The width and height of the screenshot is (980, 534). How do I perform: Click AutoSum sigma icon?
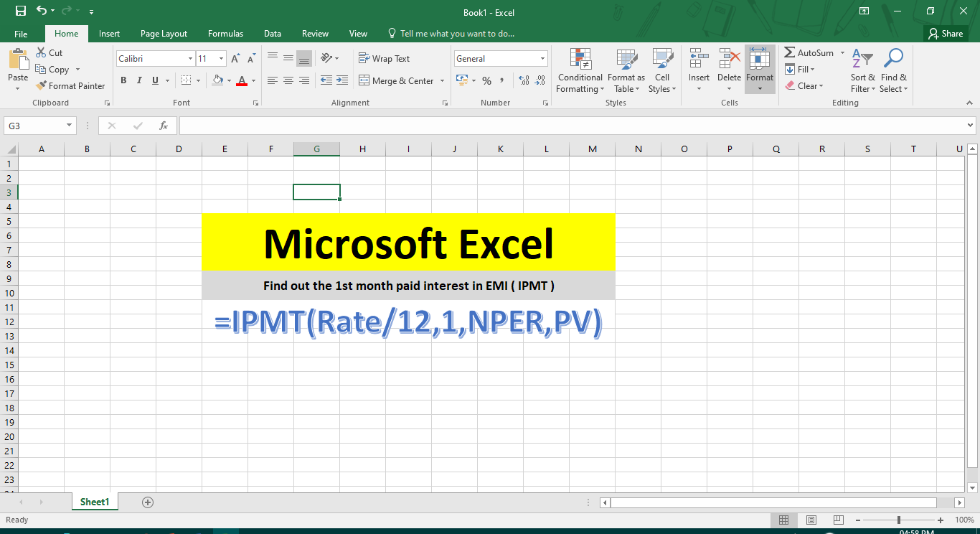(789, 53)
